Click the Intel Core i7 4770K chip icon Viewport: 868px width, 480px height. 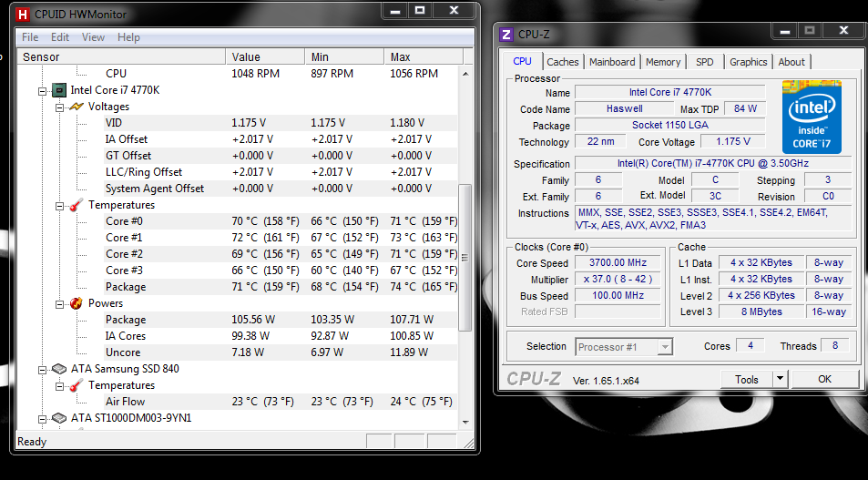coord(59,89)
